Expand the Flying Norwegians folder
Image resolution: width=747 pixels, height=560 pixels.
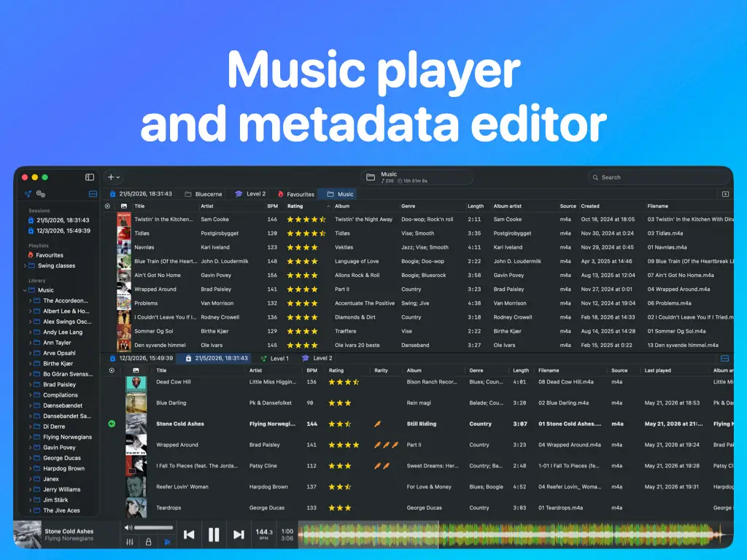tap(31, 437)
